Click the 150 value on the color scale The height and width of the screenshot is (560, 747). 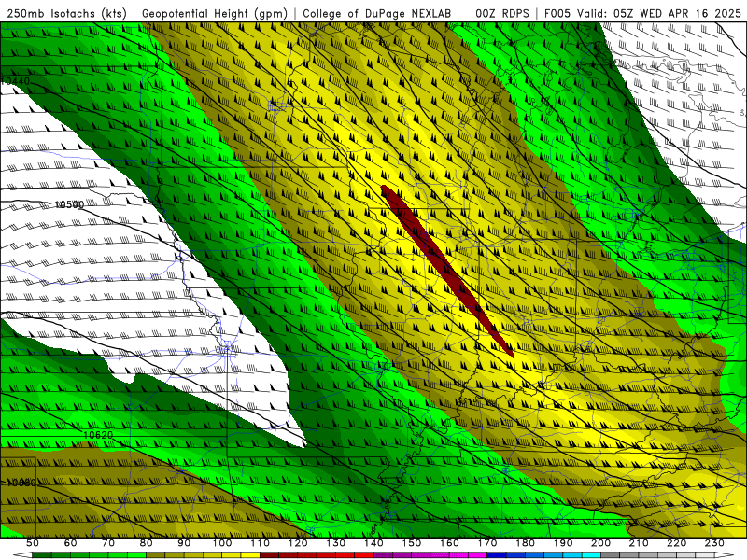412,543
